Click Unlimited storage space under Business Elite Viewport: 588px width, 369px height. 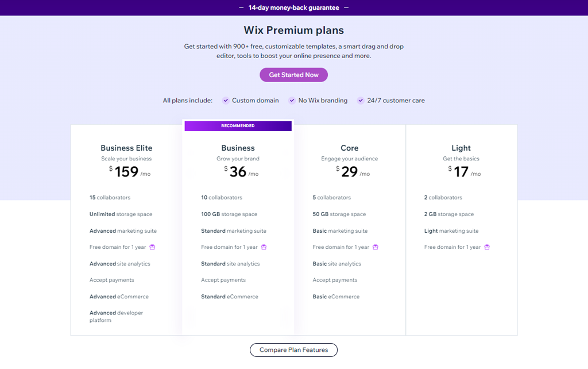[120, 214]
